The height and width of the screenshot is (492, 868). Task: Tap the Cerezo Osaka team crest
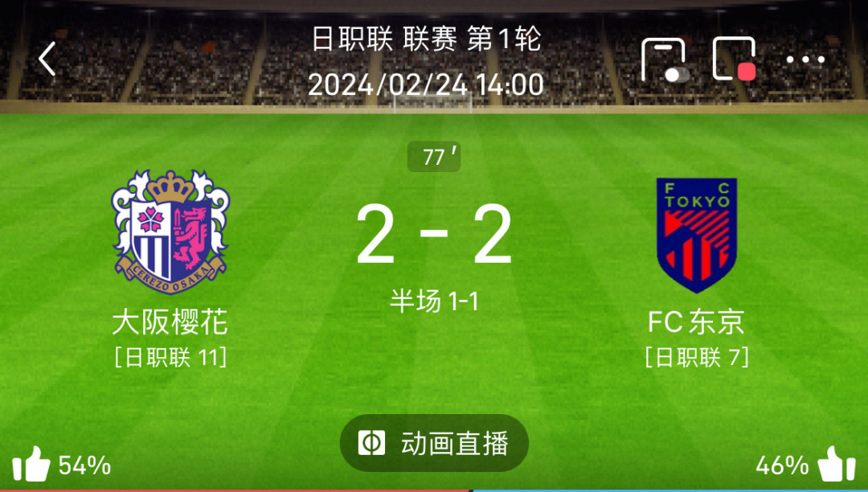pyautogui.click(x=170, y=232)
